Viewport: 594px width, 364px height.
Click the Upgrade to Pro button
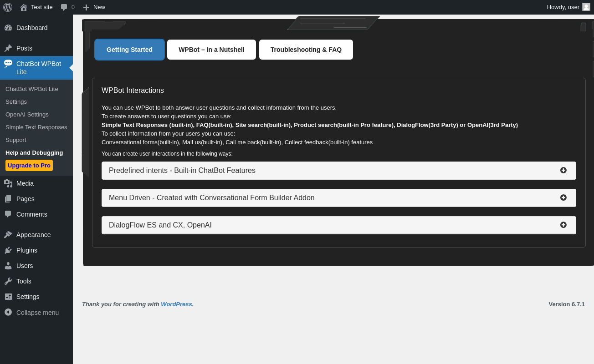pyautogui.click(x=29, y=165)
